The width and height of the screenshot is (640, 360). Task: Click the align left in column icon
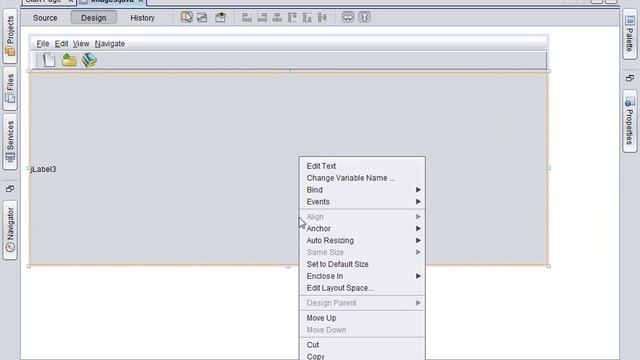click(x=247, y=17)
